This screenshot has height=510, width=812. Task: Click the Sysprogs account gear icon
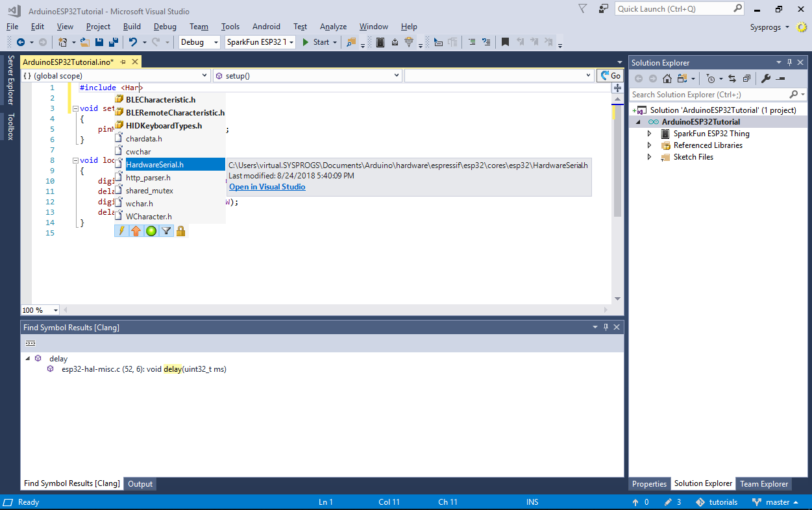[802, 27]
